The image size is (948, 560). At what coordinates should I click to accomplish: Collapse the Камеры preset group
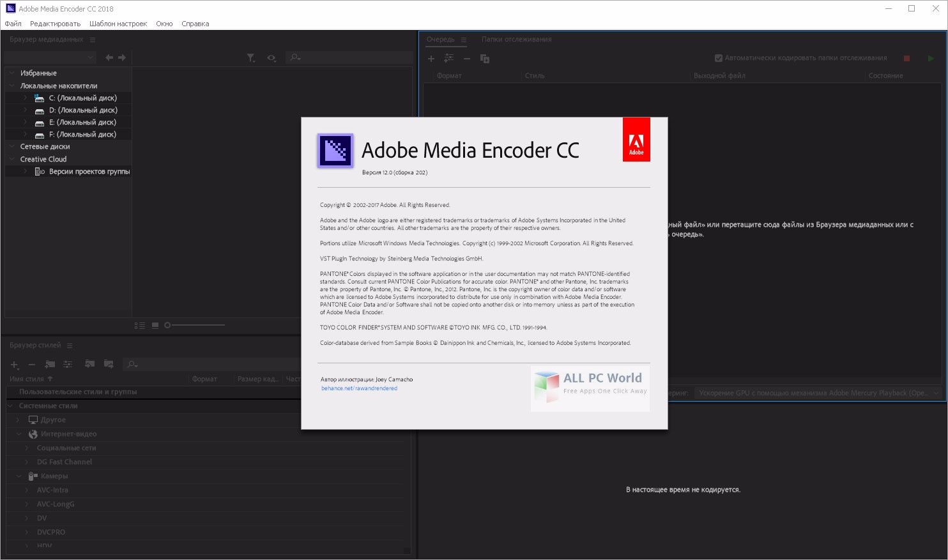click(19, 476)
